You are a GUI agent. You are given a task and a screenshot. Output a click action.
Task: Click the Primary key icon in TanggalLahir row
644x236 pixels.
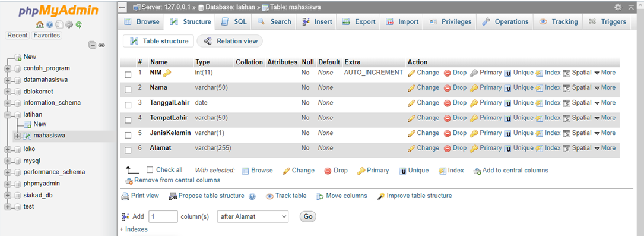coord(474,103)
